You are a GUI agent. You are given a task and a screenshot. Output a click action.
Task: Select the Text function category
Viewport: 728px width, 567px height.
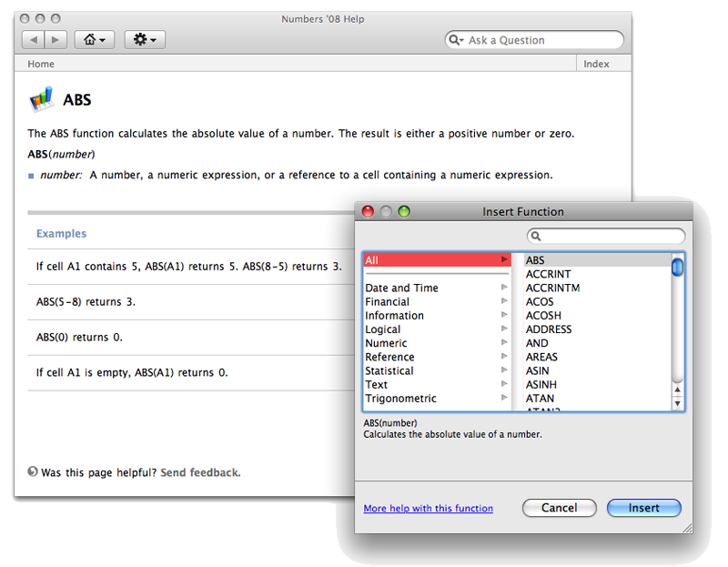click(x=437, y=384)
